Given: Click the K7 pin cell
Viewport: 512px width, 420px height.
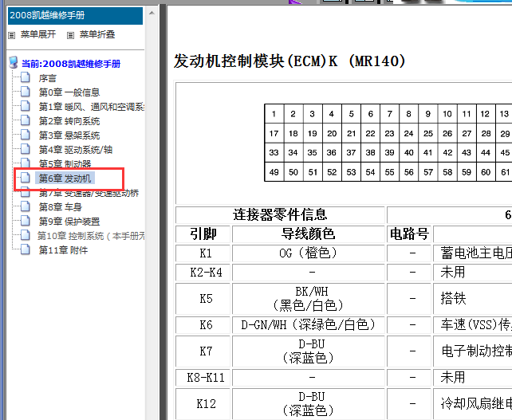Looking at the screenshot, I should (203, 351).
